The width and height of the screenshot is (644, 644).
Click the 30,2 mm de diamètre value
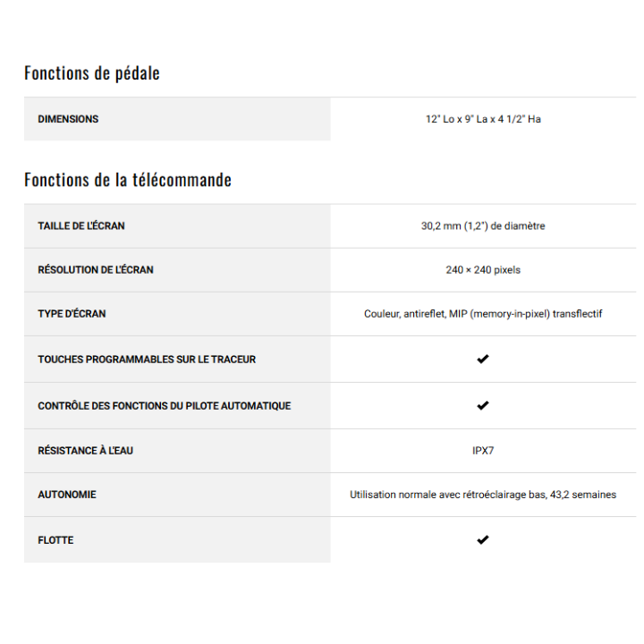pyautogui.click(x=483, y=225)
